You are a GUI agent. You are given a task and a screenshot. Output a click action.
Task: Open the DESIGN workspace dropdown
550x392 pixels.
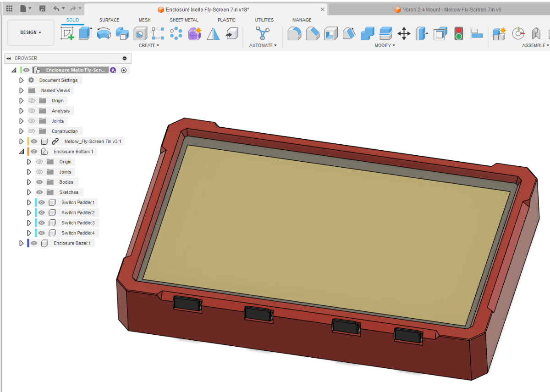pos(31,33)
